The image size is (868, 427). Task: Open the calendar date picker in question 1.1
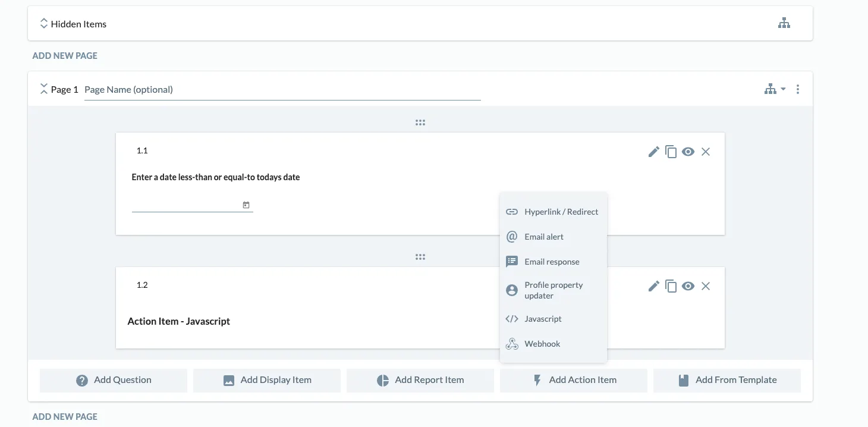click(x=246, y=204)
